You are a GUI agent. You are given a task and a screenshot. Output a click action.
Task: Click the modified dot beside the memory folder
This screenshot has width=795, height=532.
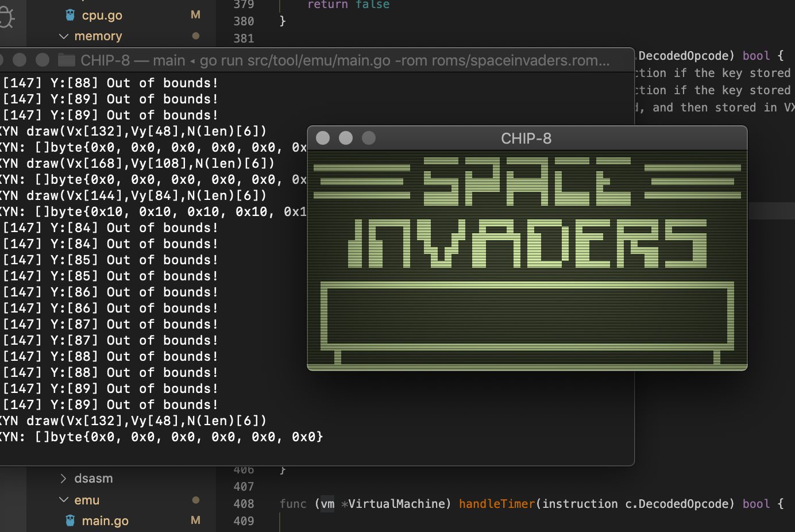click(x=195, y=36)
